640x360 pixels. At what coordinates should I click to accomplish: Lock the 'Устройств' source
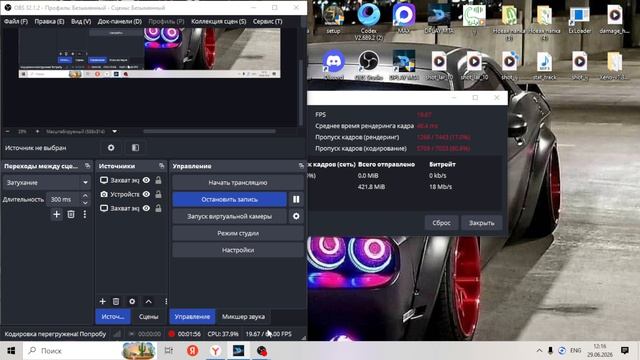[x=158, y=194]
